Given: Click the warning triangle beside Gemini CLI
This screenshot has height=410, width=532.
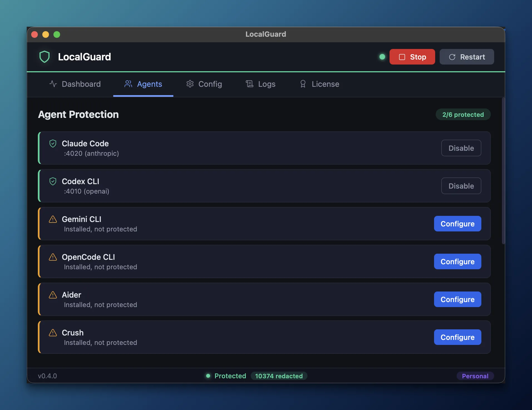Looking at the screenshot, I should (53, 219).
